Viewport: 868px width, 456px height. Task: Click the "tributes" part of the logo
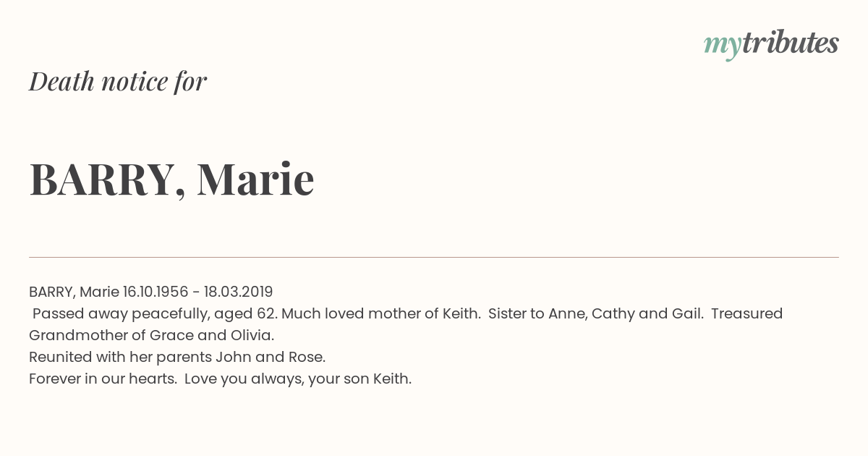tap(791, 43)
